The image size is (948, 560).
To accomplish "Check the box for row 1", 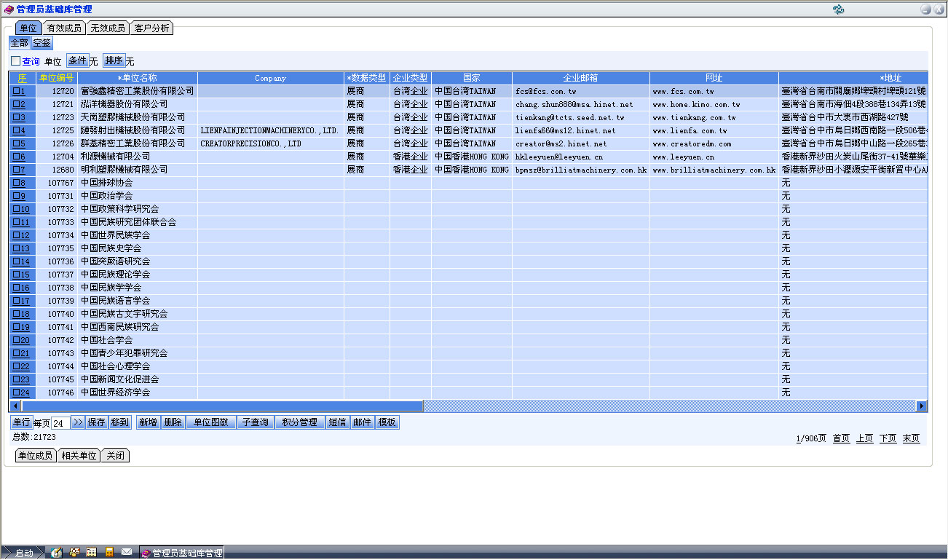I will click(16, 91).
